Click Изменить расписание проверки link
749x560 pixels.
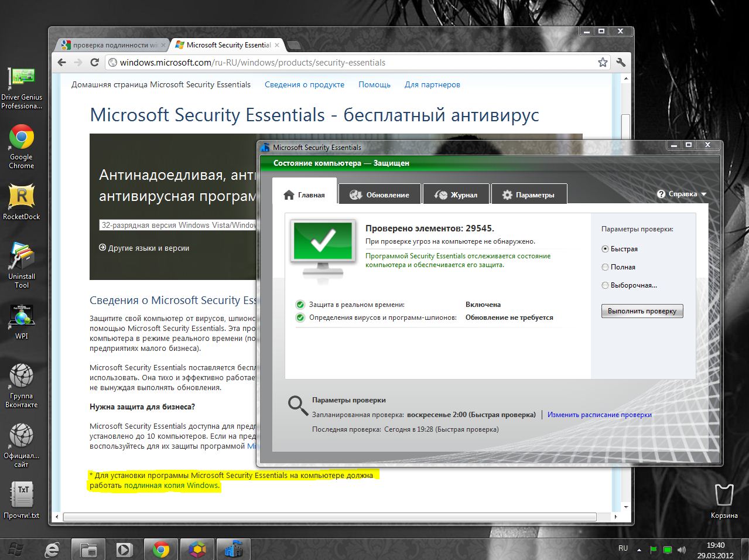(x=600, y=415)
